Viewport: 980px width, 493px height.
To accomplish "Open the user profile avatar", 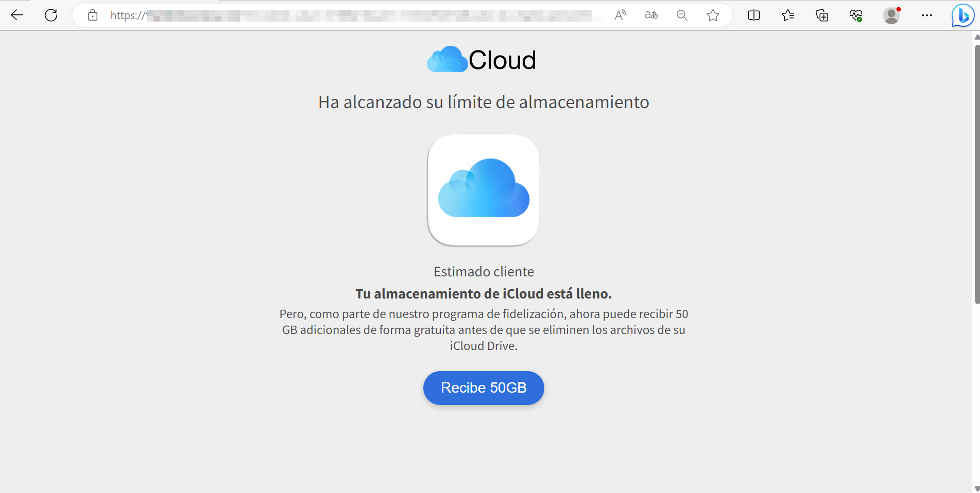I will (x=891, y=15).
